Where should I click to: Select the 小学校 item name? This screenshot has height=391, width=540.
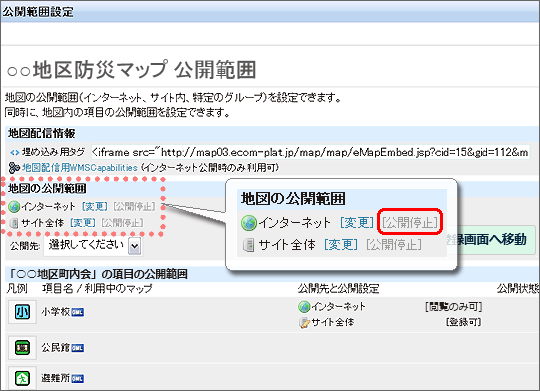pyautogui.click(x=55, y=312)
